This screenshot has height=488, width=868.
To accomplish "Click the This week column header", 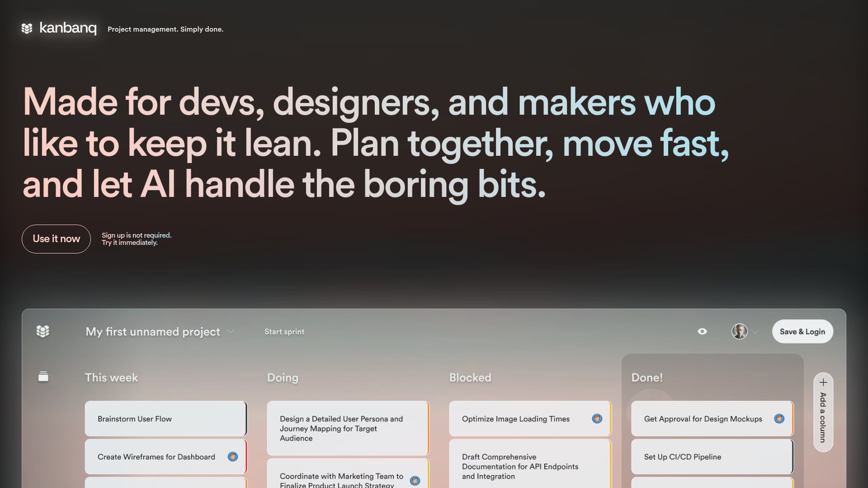I will click(x=111, y=377).
